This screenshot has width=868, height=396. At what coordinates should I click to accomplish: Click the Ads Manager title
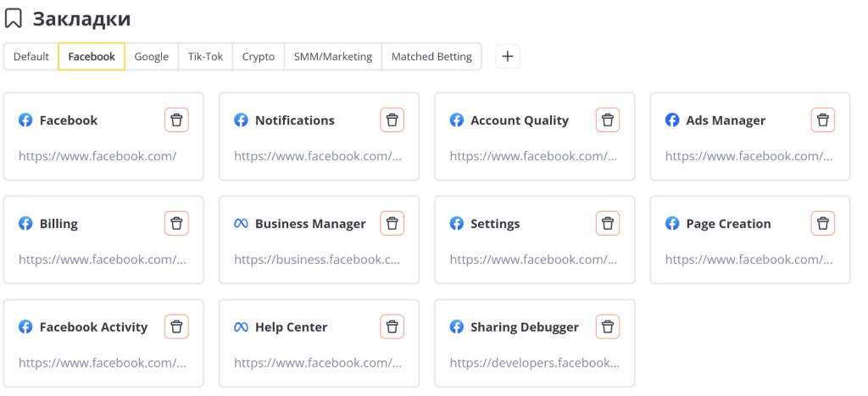[x=726, y=120]
